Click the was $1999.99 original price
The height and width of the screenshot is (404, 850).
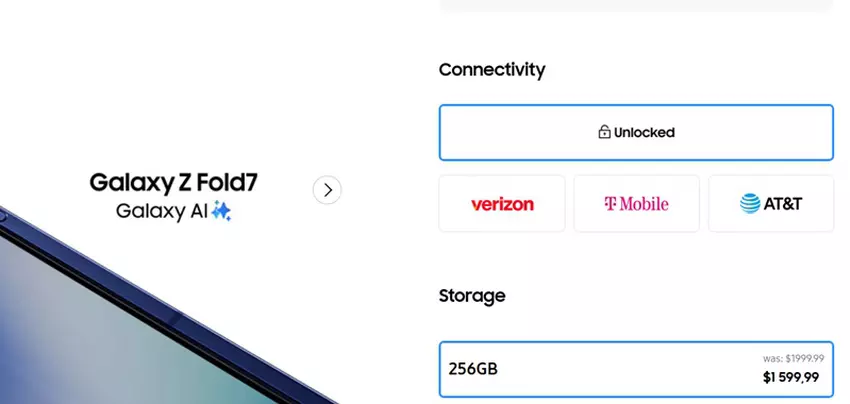791,356
